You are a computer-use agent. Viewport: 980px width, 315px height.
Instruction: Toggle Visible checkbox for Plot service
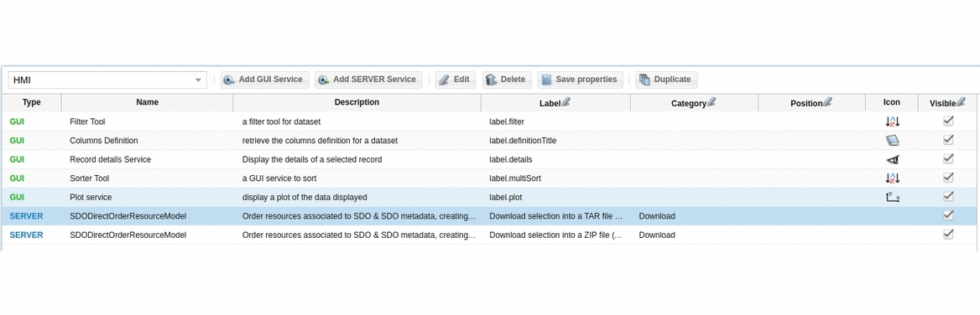pos(948,197)
